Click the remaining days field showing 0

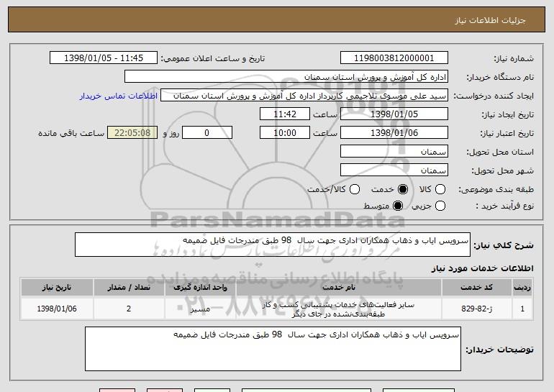pos(207,133)
